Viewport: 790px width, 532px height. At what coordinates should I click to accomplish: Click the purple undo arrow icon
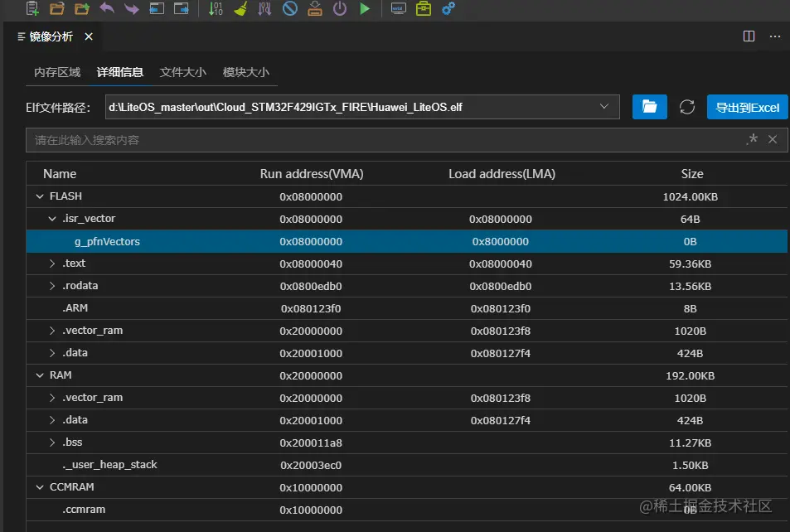click(x=107, y=8)
